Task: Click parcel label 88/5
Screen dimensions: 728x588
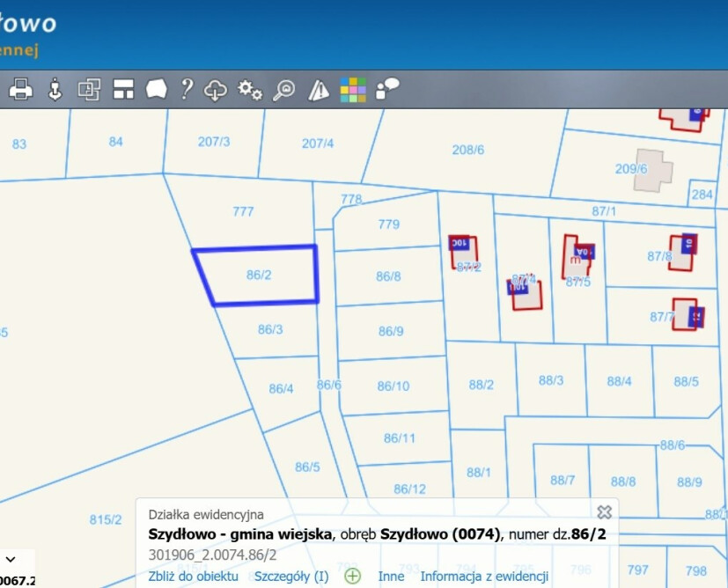Action: tap(687, 381)
